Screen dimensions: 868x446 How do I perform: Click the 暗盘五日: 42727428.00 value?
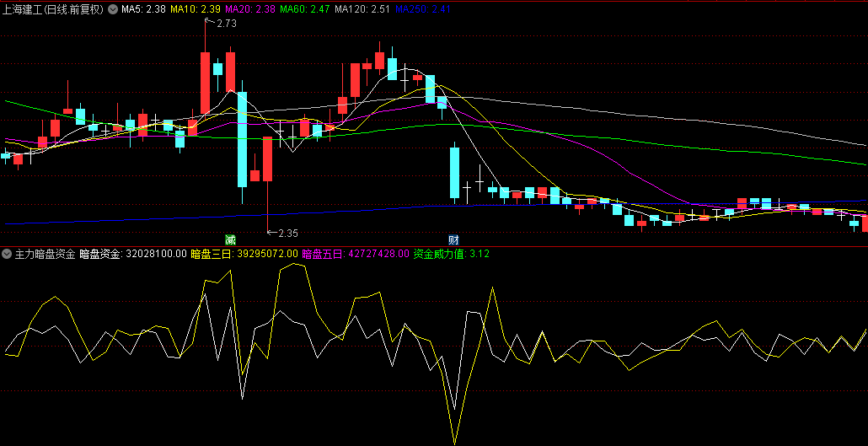(356, 255)
